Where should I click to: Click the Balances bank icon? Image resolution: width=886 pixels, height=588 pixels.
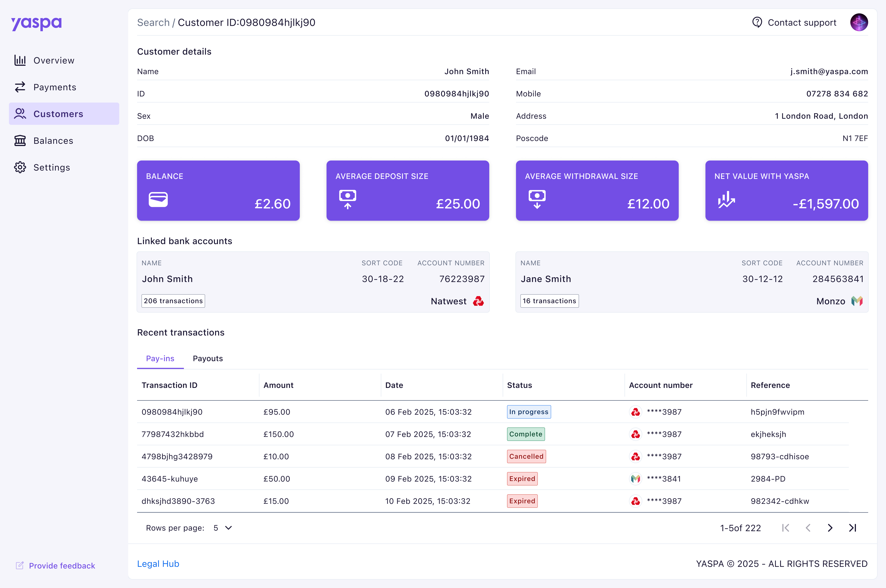(20, 141)
